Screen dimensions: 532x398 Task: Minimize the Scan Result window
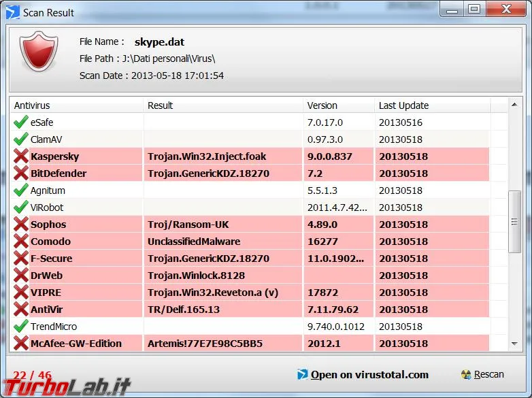point(451,9)
